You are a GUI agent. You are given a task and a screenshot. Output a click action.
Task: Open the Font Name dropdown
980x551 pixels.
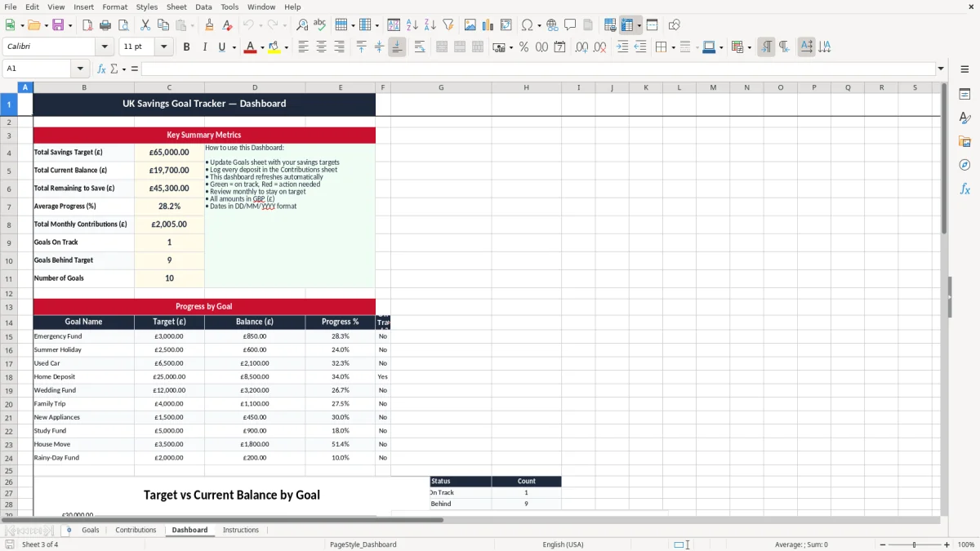105,47
